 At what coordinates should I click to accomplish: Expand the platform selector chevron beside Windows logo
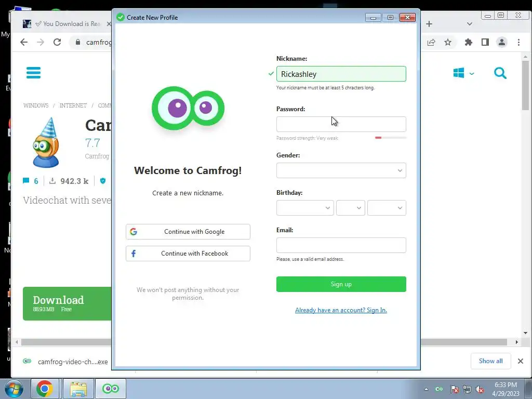[472, 73]
